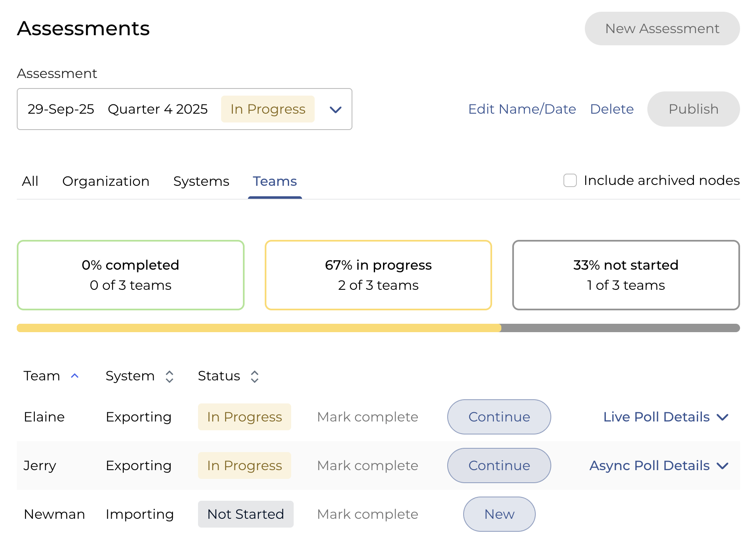Click the System column sort icon
Image resolution: width=756 pixels, height=541 pixels.
click(169, 376)
